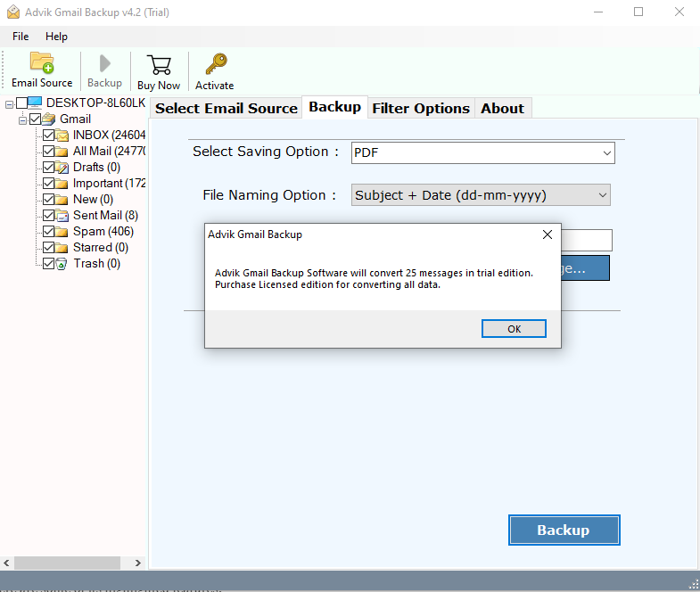
Task: Uncheck the New folder checkbox
Action: point(49,200)
